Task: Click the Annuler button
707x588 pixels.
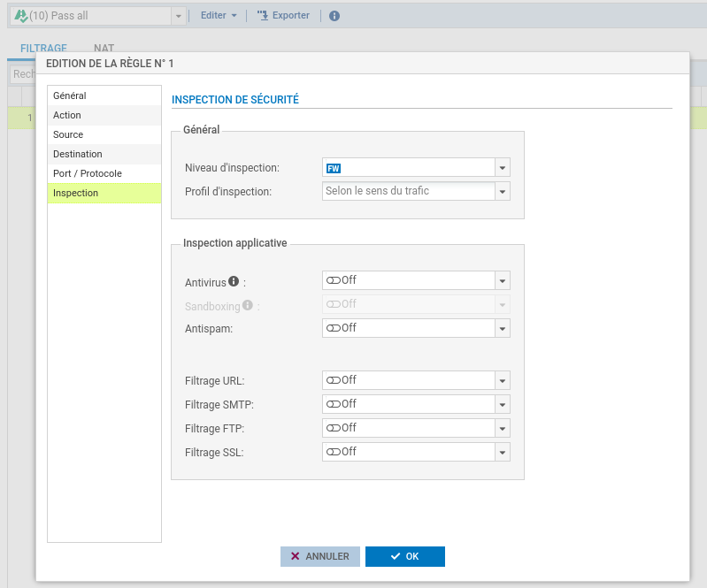Action: coord(320,556)
